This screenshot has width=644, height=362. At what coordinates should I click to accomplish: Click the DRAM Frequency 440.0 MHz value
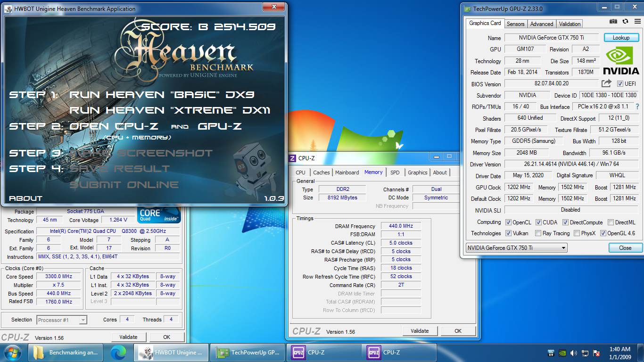click(401, 226)
